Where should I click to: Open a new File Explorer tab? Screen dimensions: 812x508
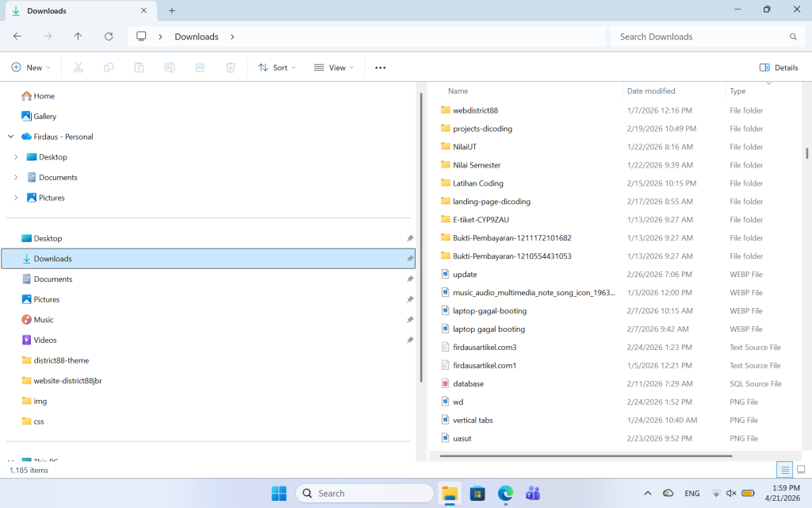171,10
